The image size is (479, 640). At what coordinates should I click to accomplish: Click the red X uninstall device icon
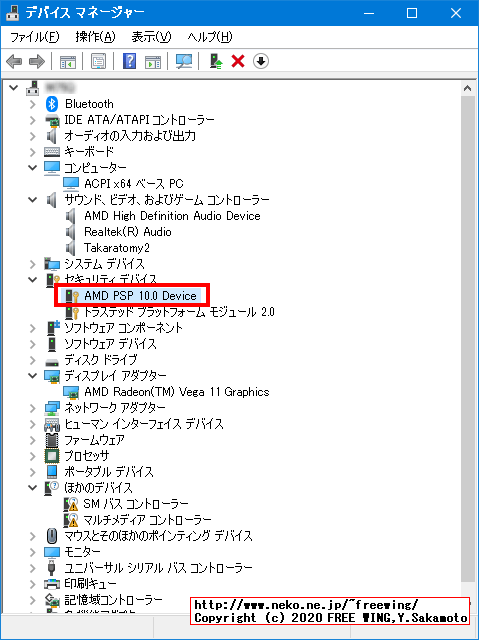pos(238,62)
